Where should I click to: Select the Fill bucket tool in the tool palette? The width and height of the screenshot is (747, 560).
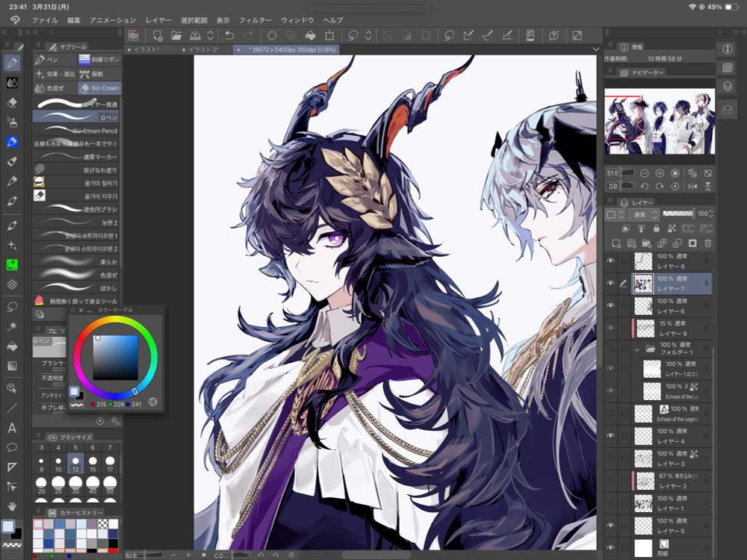[13, 346]
